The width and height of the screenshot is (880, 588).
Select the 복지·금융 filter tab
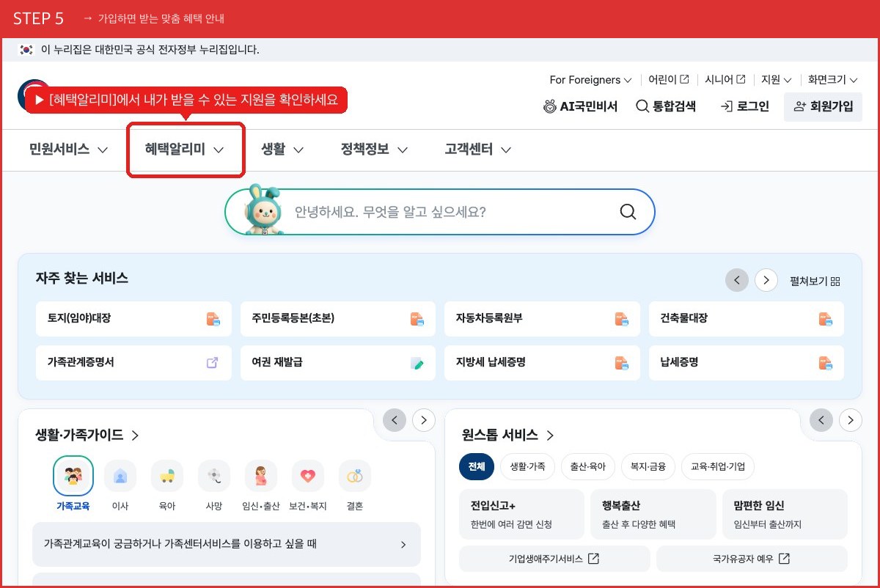pos(648,466)
